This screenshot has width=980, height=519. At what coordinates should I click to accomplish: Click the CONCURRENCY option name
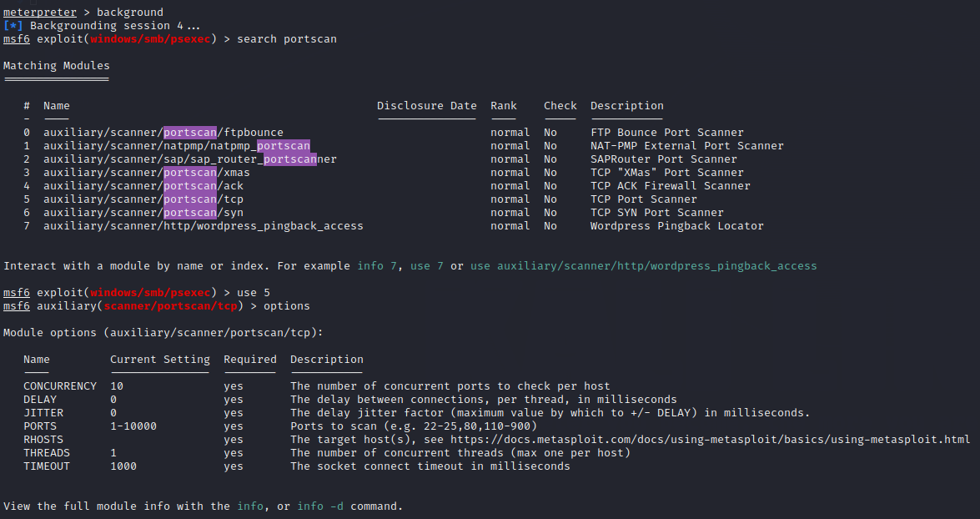pyautogui.click(x=60, y=386)
